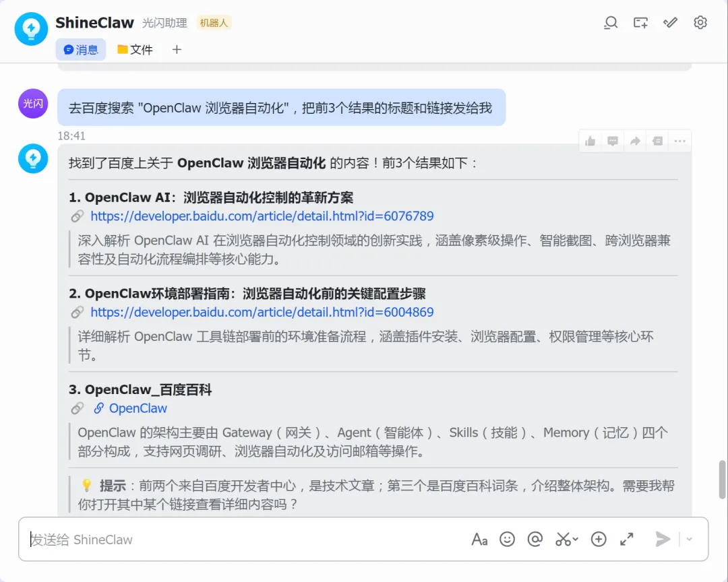Click heading 3. OpenClaw_百度百科

(x=140, y=390)
